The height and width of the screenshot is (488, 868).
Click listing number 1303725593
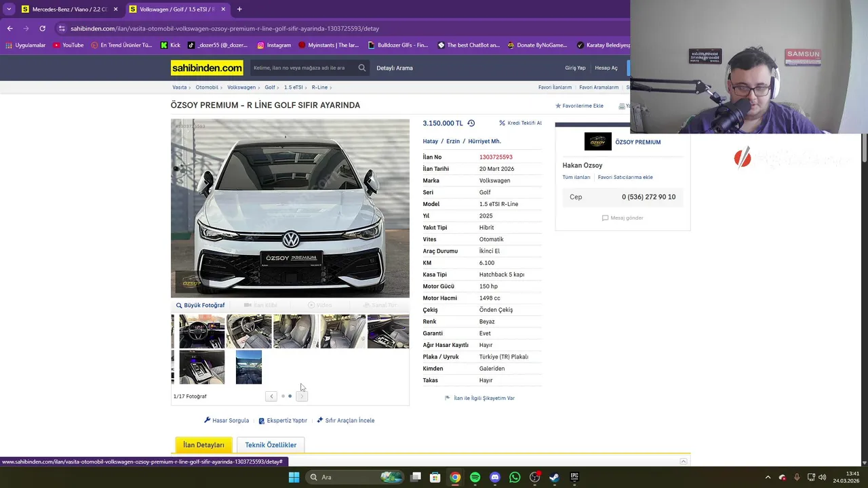click(496, 157)
